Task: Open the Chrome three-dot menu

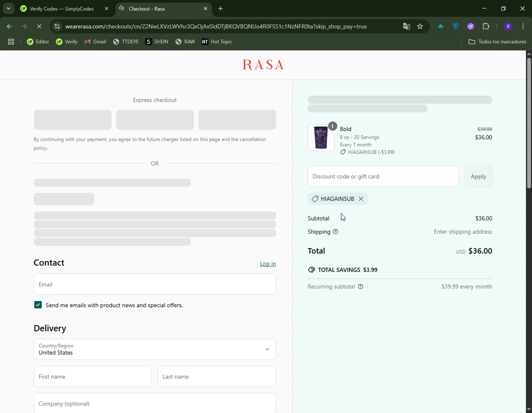Action: pyautogui.click(x=523, y=26)
